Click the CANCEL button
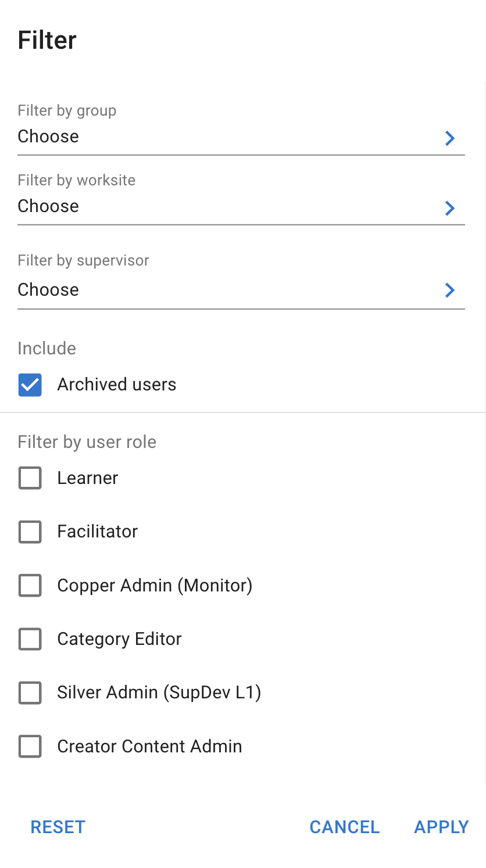 click(344, 827)
